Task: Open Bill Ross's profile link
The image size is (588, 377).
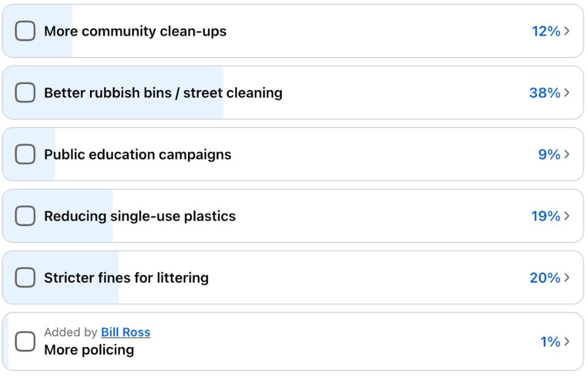Action: tap(126, 332)
